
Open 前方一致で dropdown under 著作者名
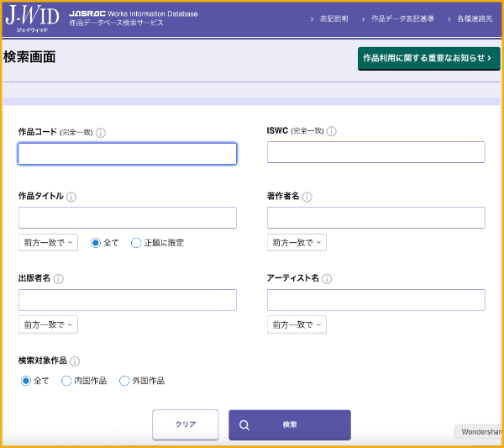[x=297, y=243]
